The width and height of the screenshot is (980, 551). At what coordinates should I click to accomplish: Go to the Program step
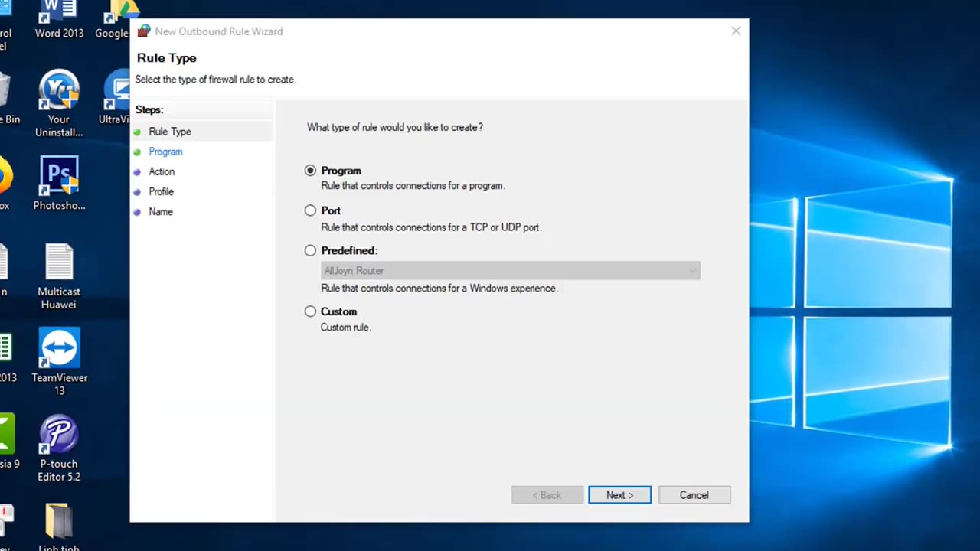[x=165, y=152]
